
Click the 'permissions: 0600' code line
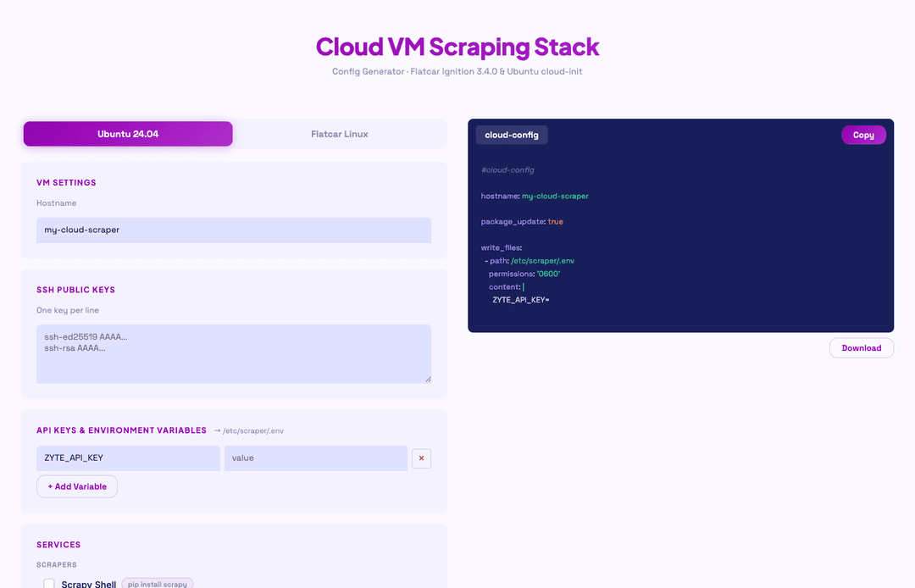pos(524,274)
